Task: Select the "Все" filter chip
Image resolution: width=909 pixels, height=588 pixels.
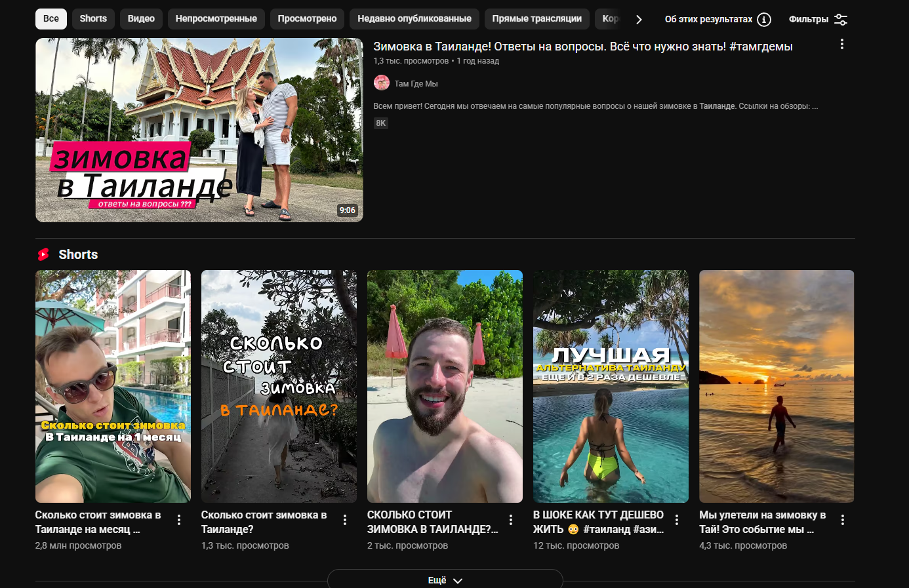Action: (x=51, y=19)
